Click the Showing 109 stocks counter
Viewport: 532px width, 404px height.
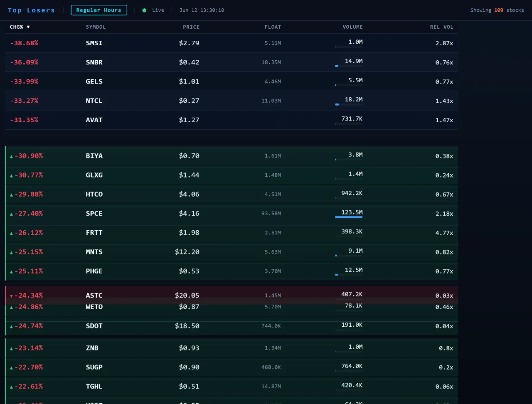click(x=497, y=10)
